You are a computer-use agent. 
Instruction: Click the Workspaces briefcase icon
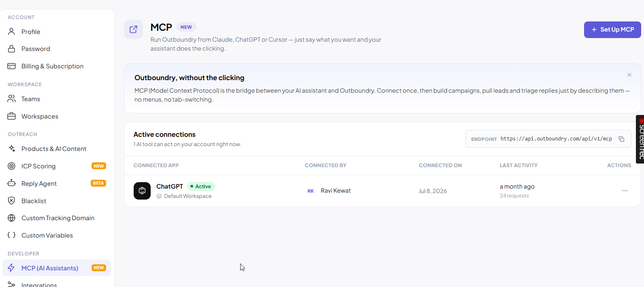pyautogui.click(x=12, y=116)
